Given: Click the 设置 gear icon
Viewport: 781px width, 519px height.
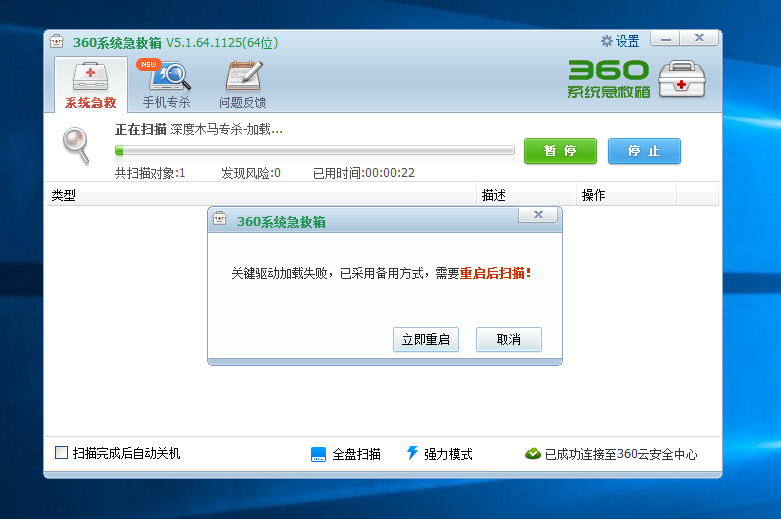Looking at the screenshot, I should pyautogui.click(x=606, y=41).
